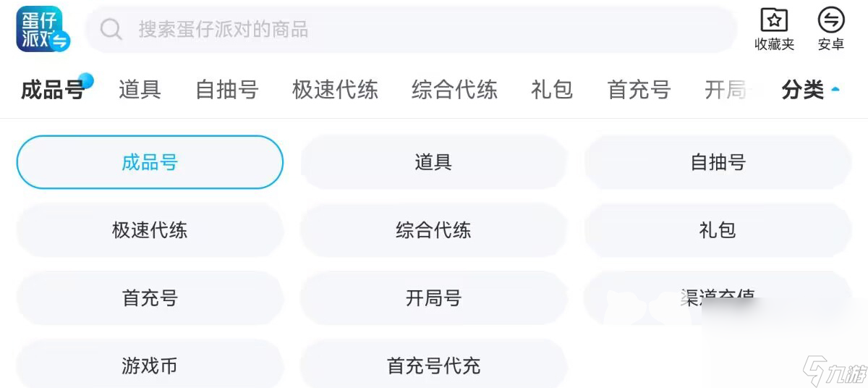The height and width of the screenshot is (388, 868).
Task: Select the 礼包 tab in top bar
Action: pos(552,90)
